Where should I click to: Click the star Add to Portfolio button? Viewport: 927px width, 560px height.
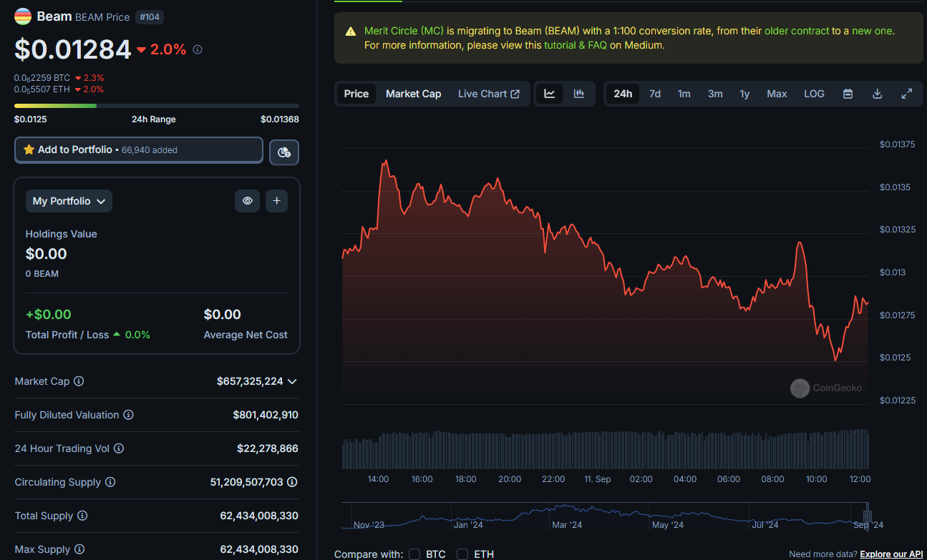pyautogui.click(x=139, y=150)
